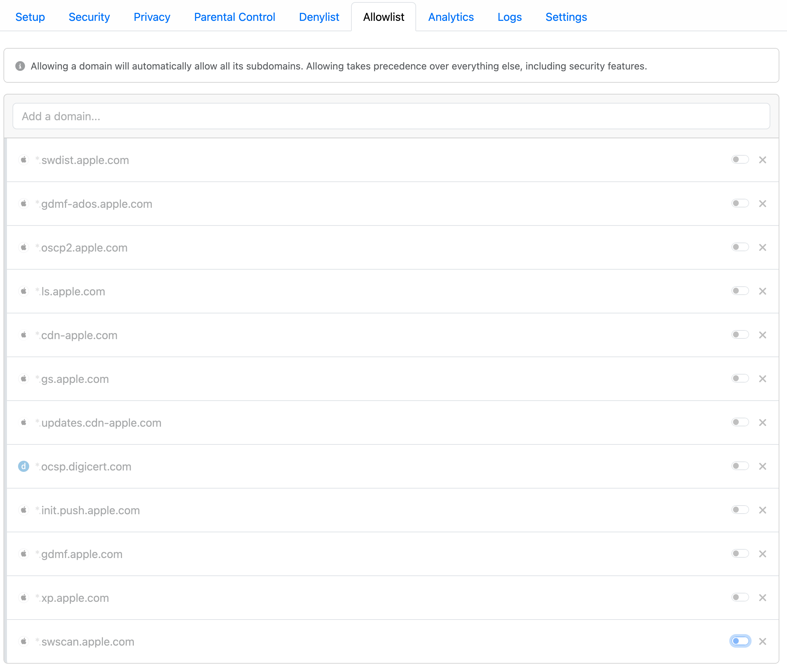Enable the xp.apple.com toggle
The image size is (787, 672).
point(740,598)
